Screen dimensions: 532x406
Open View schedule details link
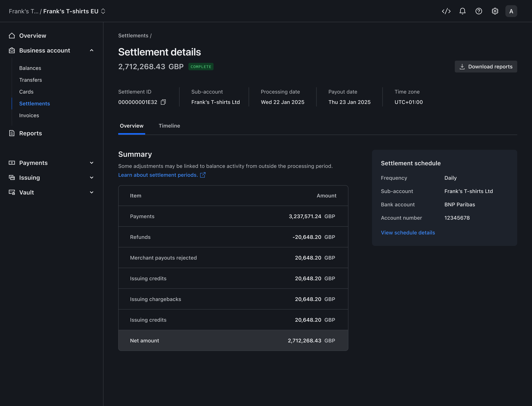408,232
